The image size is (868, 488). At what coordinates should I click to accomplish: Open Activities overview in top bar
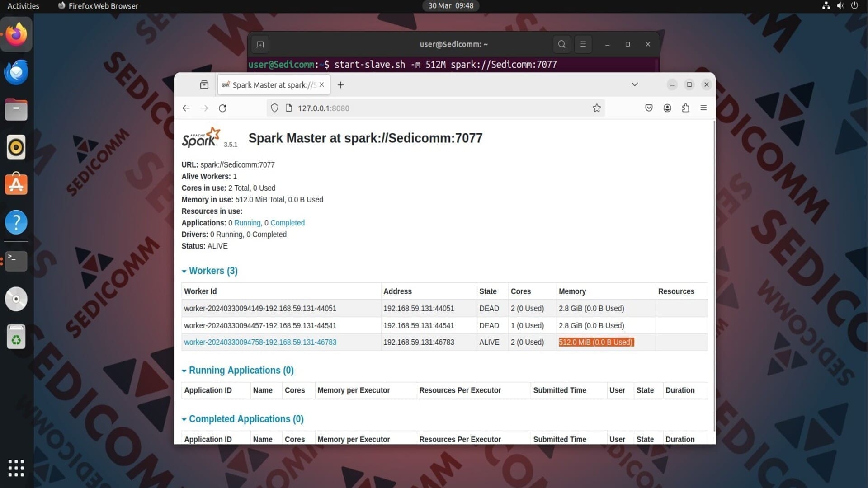pos(24,6)
